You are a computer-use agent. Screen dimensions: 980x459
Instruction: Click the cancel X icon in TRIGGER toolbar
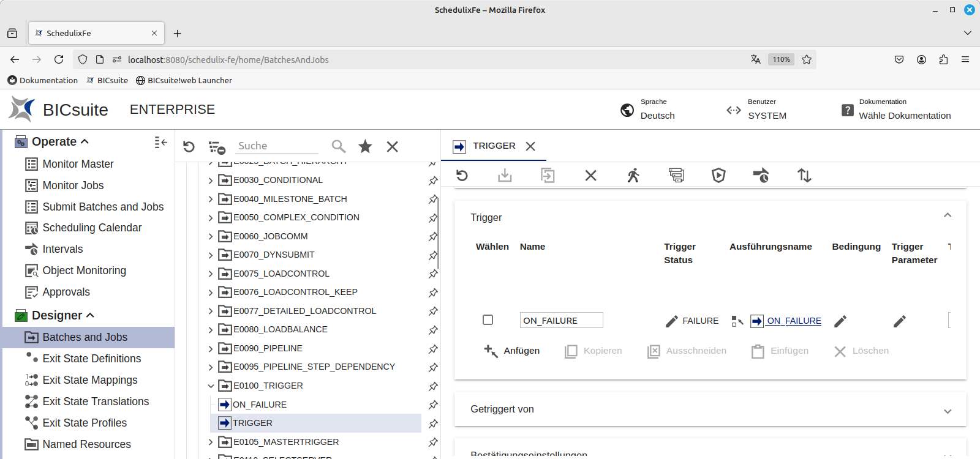(590, 176)
